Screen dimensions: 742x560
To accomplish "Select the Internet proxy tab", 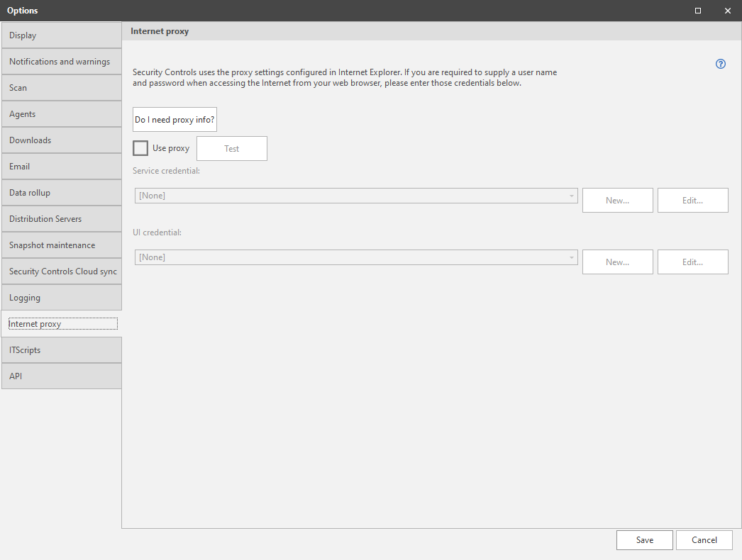I will [x=62, y=324].
